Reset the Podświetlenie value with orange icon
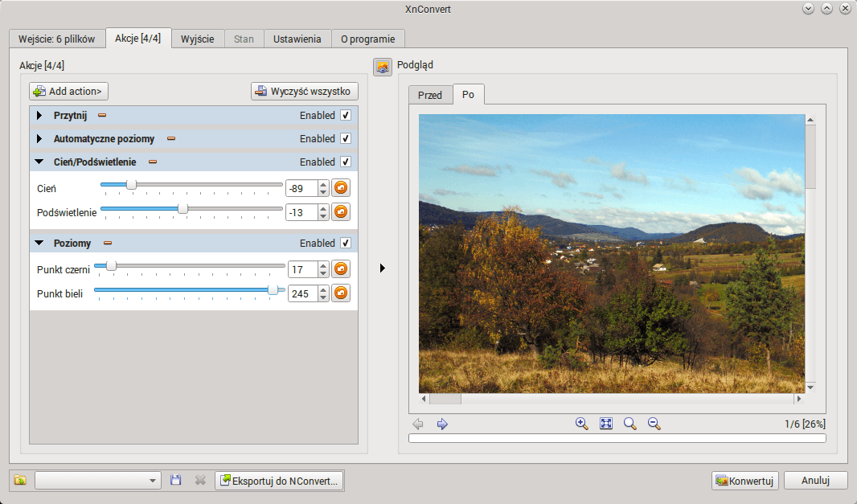This screenshot has width=857, height=504. (x=341, y=212)
